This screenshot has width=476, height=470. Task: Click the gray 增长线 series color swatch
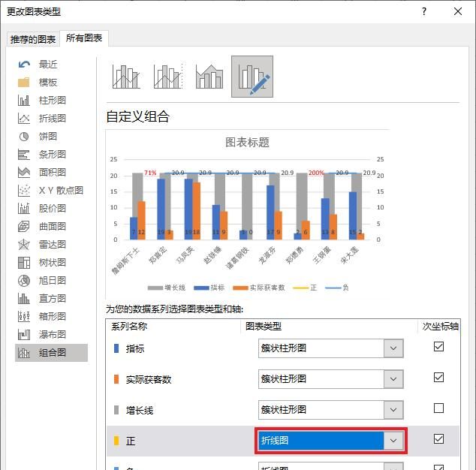coord(116,410)
